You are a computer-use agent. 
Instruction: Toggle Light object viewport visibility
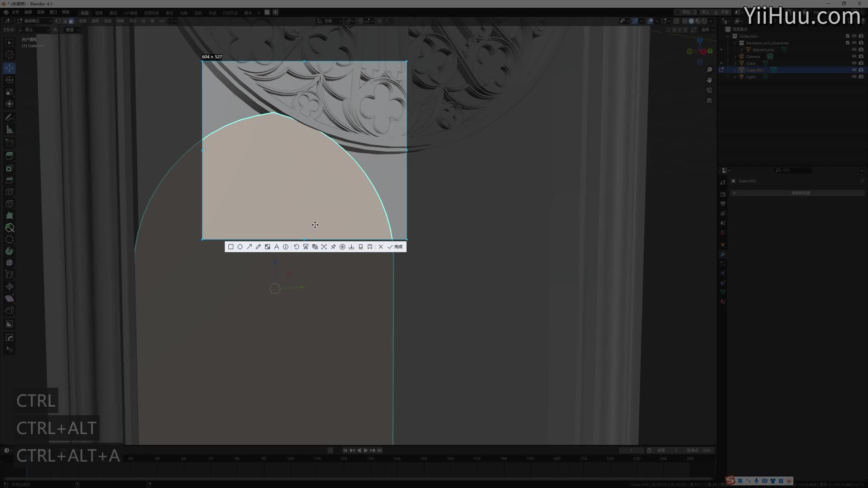point(854,77)
